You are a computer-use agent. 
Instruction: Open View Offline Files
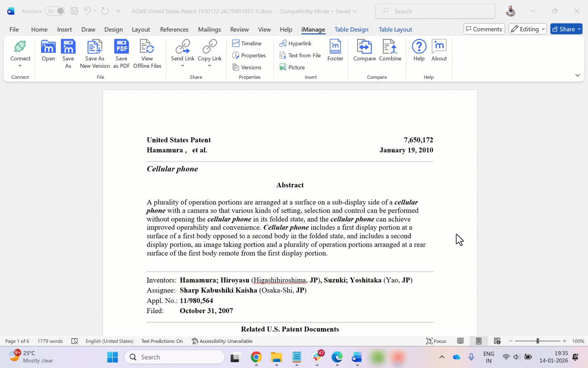pos(147,47)
